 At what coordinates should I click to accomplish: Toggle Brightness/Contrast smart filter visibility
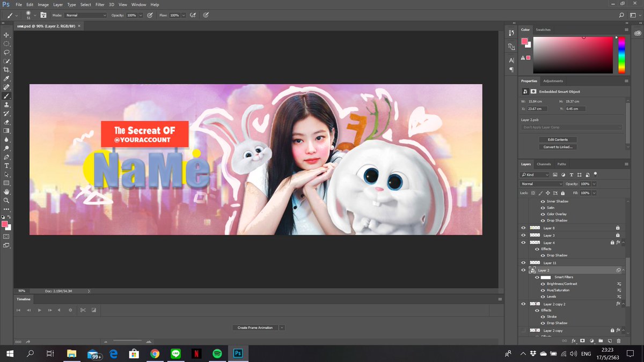coord(543,284)
